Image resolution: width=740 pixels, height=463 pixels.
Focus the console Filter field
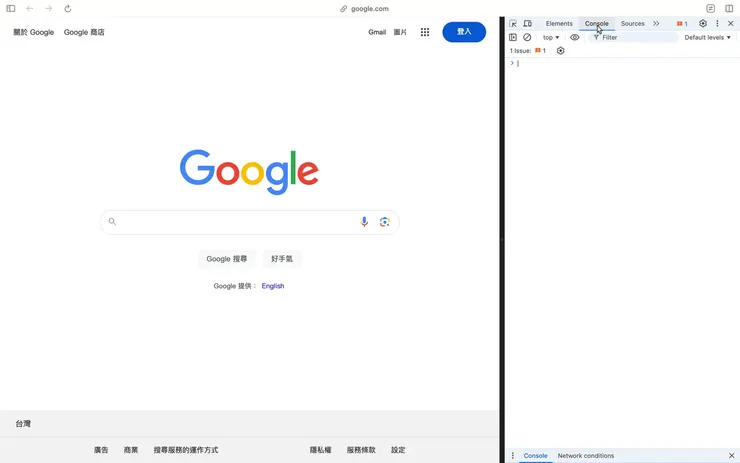tap(633, 37)
